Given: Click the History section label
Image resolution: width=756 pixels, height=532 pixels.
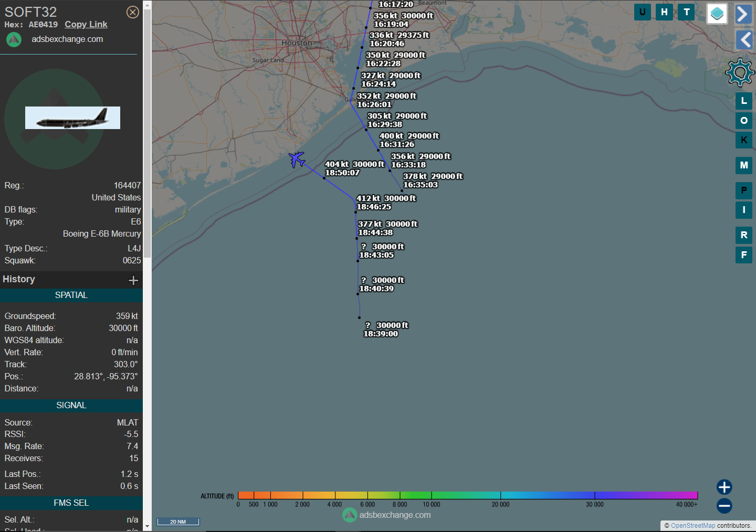Looking at the screenshot, I should click(19, 280).
